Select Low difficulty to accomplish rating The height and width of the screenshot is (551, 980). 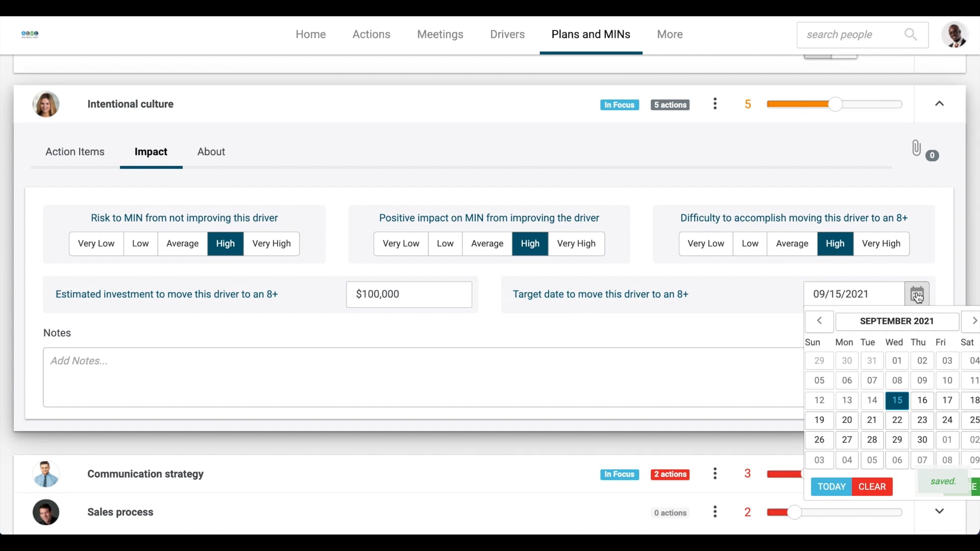pyautogui.click(x=750, y=243)
